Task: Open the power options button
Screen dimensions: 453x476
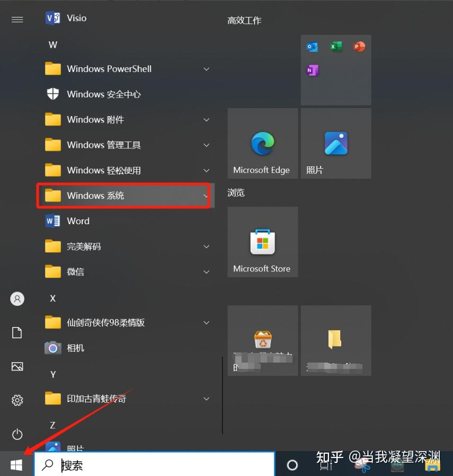Action: [17, 434]
